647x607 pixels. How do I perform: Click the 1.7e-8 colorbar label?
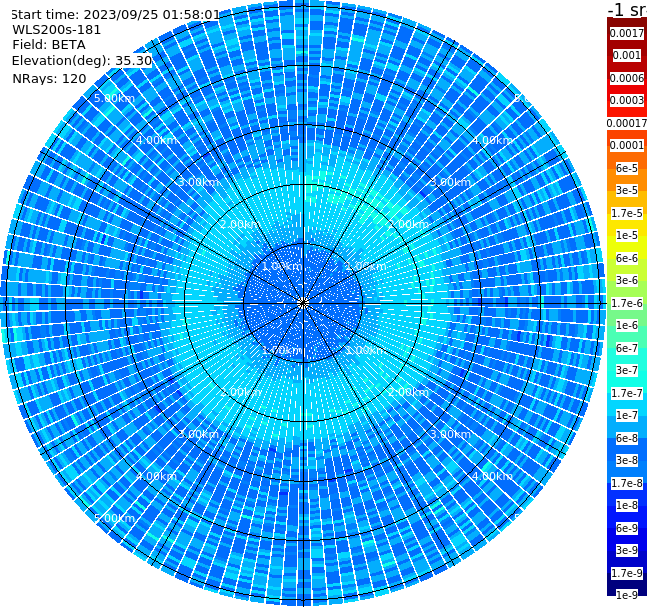627,483
